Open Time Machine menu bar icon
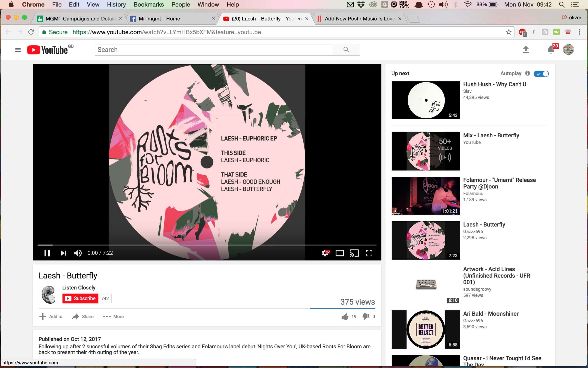This screenshot has height=368, width=588. [x=431, y=4]
